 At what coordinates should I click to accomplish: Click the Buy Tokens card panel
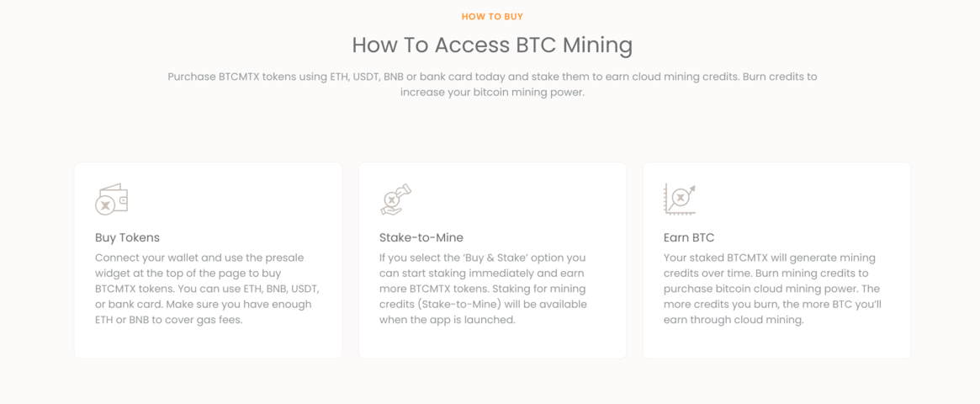pos(208,260)
